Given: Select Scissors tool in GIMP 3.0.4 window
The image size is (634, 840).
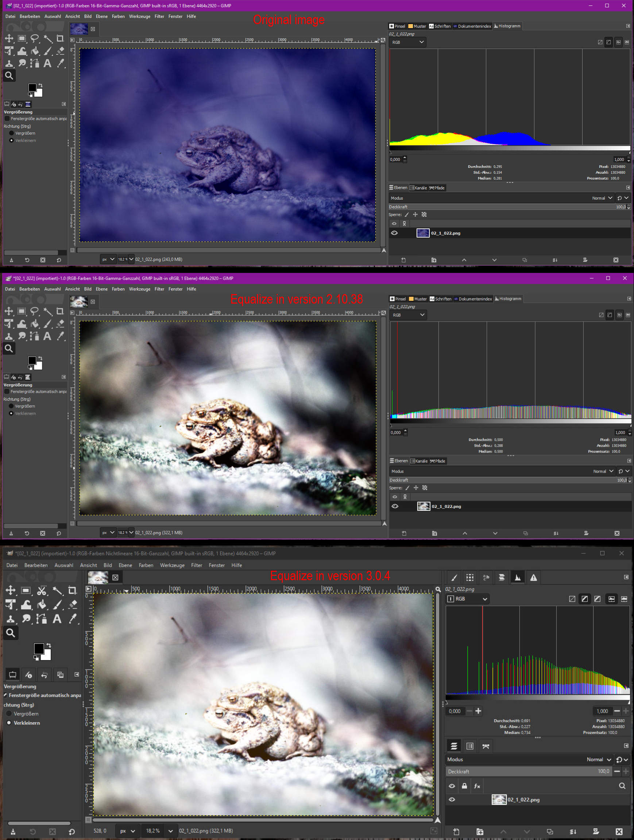Looking at the screenshot, I should tap(42, 590).
